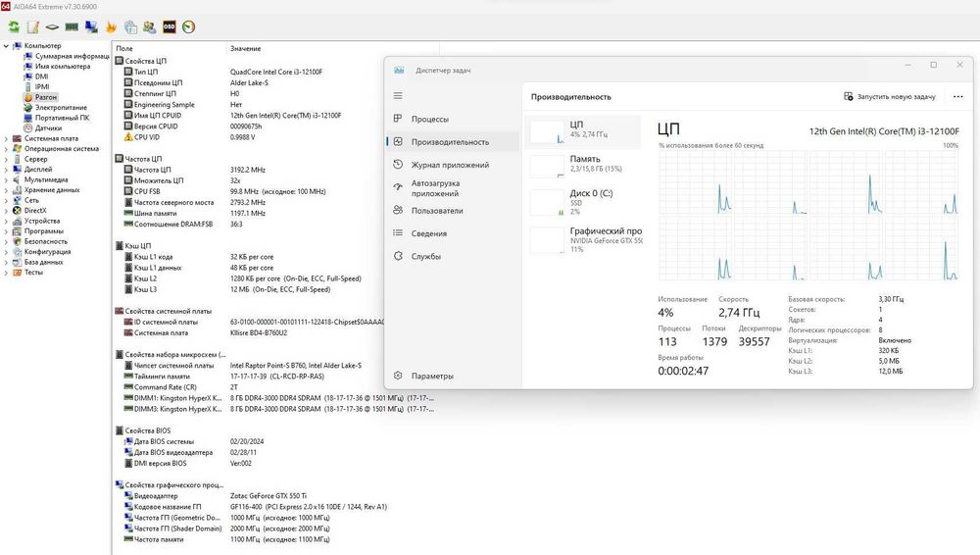
Task: Open Автозагрузка приложений page
Action: (453, 188)
